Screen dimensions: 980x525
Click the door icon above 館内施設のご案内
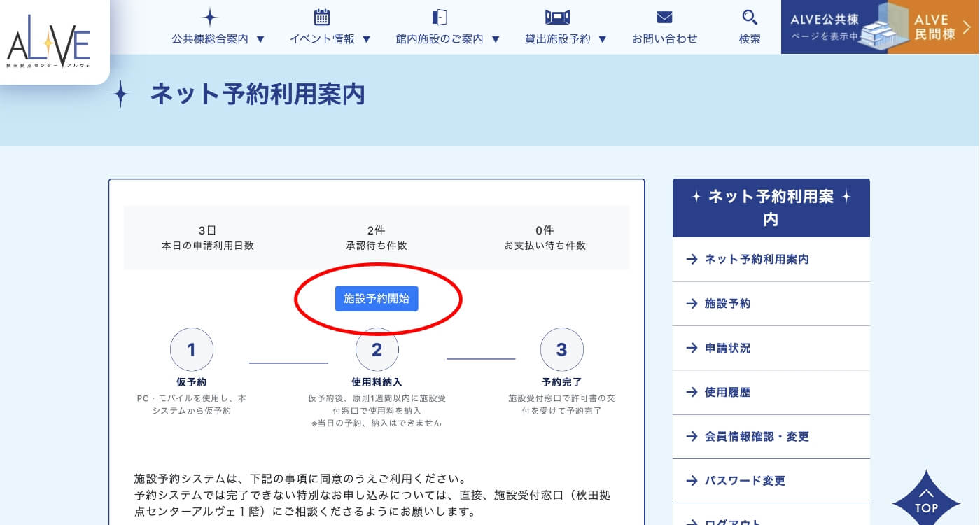tap(440, 17)
